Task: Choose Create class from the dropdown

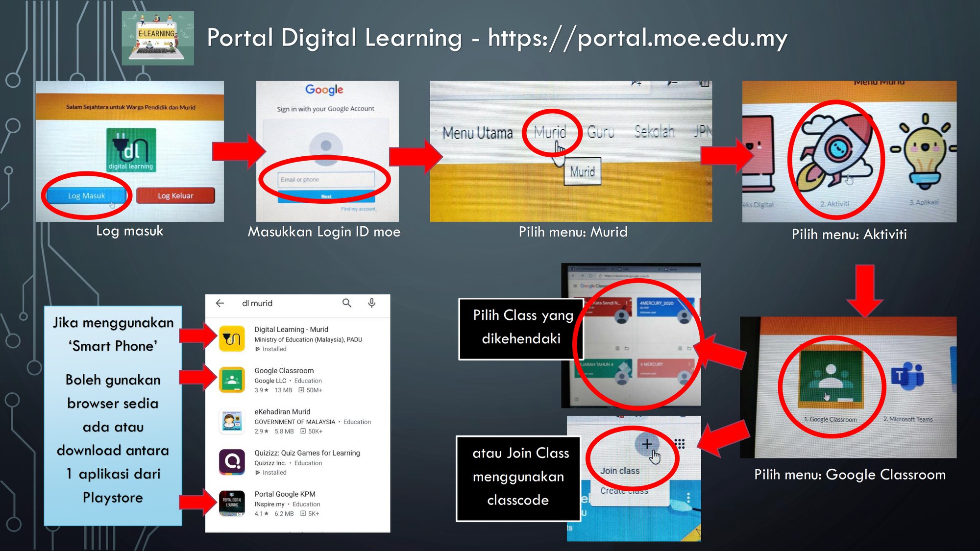Action: pyautogui.click(x=624, y=491)
